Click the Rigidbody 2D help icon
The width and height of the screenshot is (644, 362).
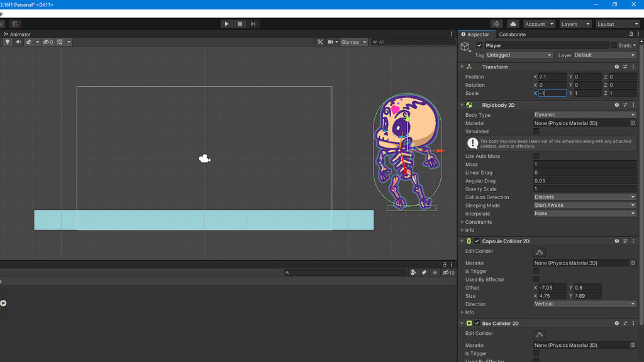pos(616,105)
